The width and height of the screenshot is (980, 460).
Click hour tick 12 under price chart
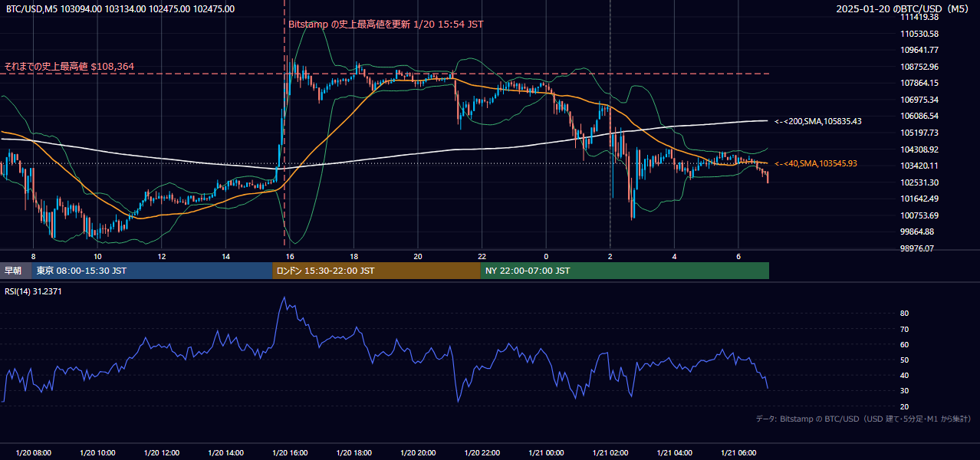coord(161,256)
